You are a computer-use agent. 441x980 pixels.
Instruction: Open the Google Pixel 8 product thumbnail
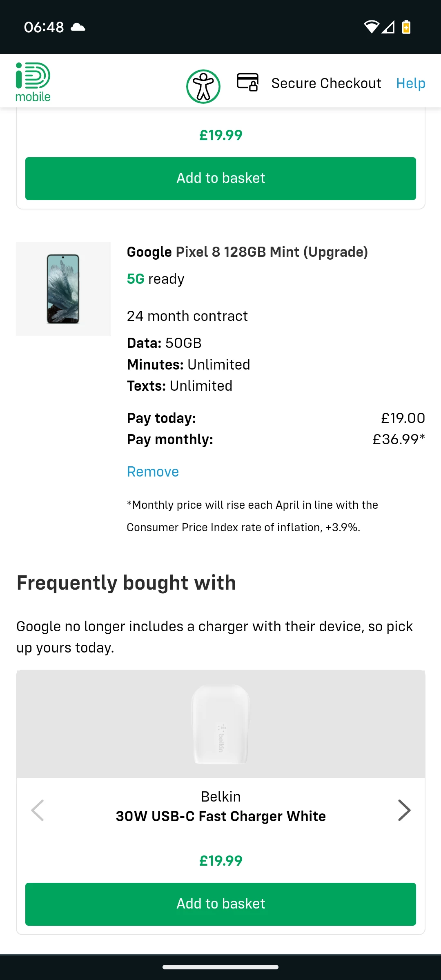pyautogui.click(x=63, y=289)
